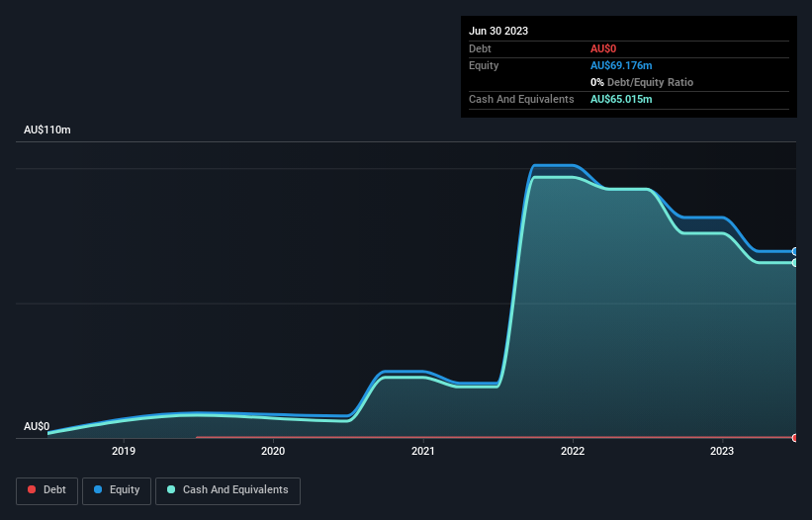This screenshot has width=812, height=520.
Task: Toggle the Equity legend button
Action: tap(117, 490)
